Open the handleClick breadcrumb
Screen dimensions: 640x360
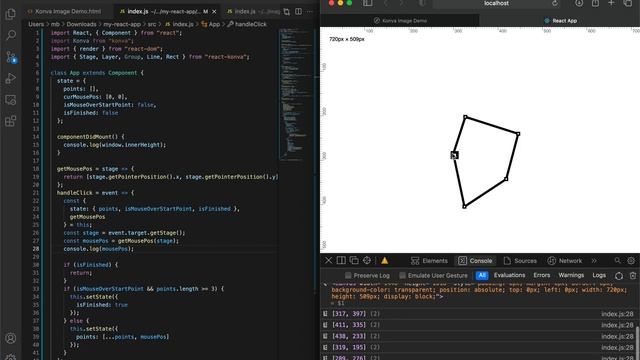click(247, 24)
